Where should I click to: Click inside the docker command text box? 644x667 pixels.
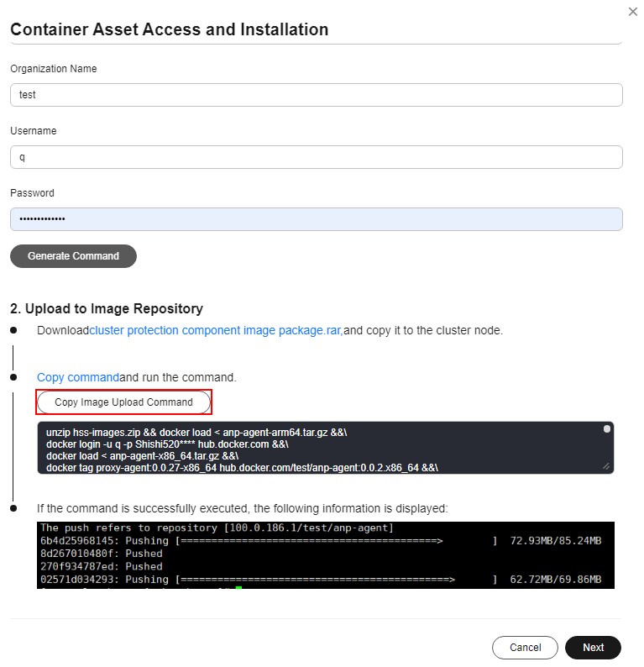tap(325, 448)
